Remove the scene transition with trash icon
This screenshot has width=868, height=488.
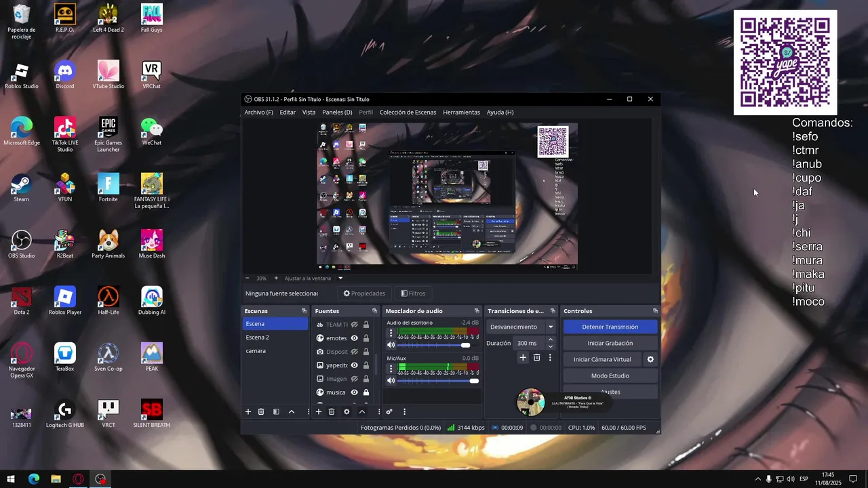click(x=536, y=357)
